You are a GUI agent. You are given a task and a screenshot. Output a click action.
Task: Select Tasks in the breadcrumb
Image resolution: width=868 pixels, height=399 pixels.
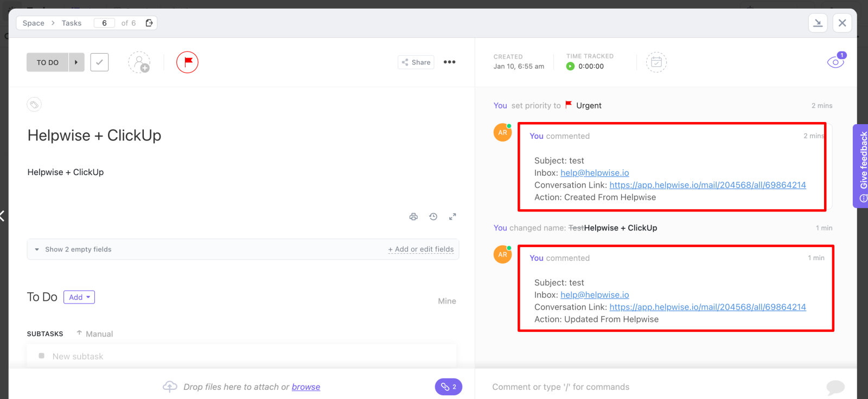(x=72, y=23)
